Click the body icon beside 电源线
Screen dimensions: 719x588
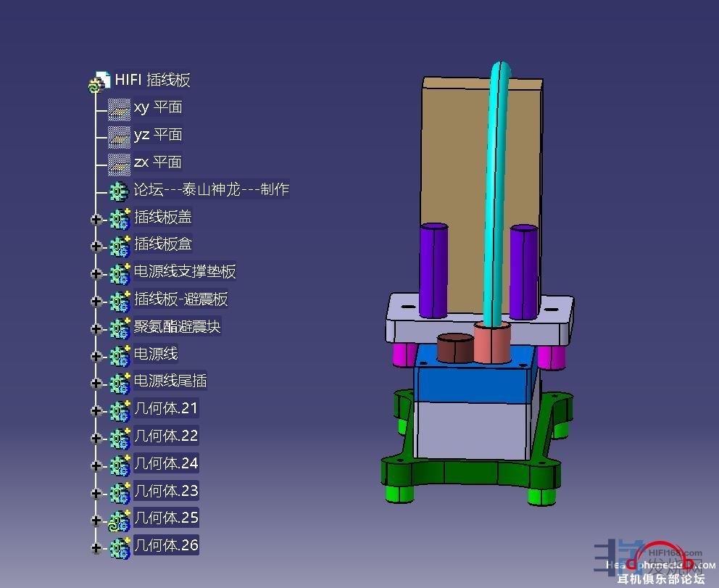point(120,355)
